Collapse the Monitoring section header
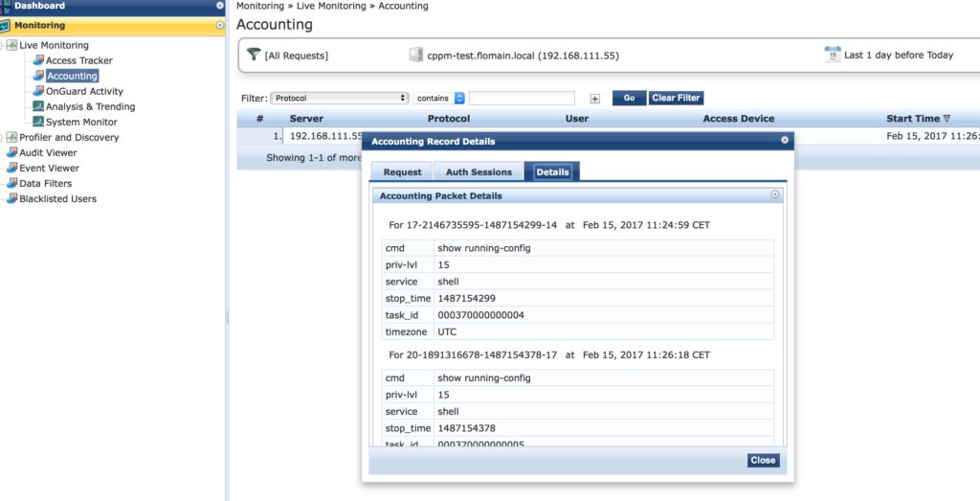Image resolution: width=980 pixels, height=501 pixels. point(220,25)
